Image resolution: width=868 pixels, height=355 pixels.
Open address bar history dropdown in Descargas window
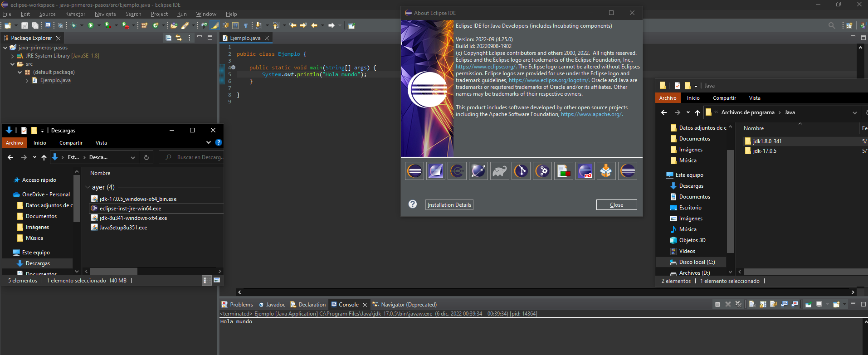coord(133,157)
